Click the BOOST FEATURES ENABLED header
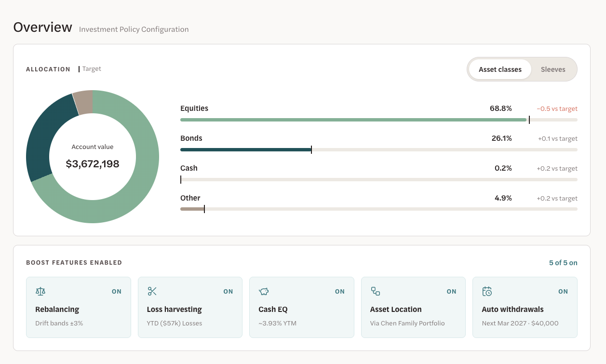This screenshot has width=606, height=364. 74,263
